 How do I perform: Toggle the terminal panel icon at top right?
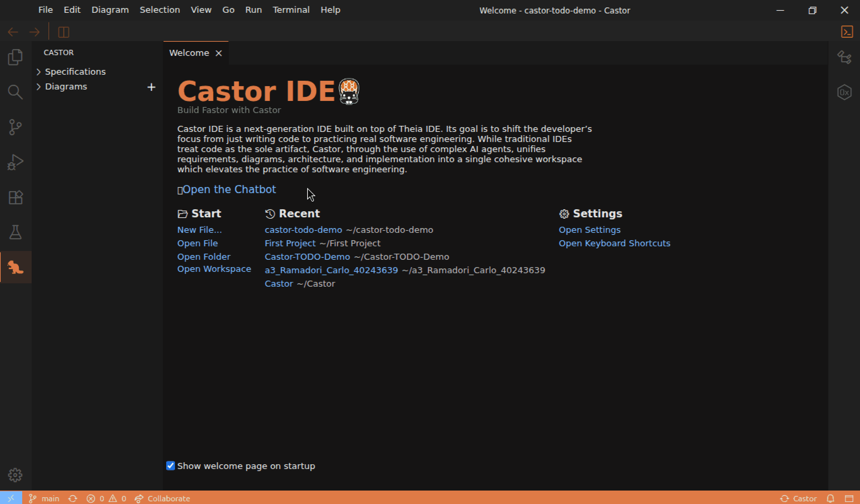(x=847, y=32)
